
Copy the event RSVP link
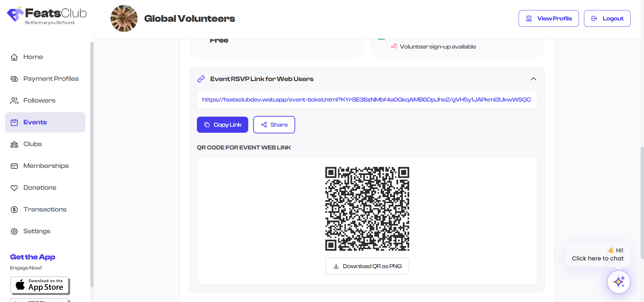(222, 125)
